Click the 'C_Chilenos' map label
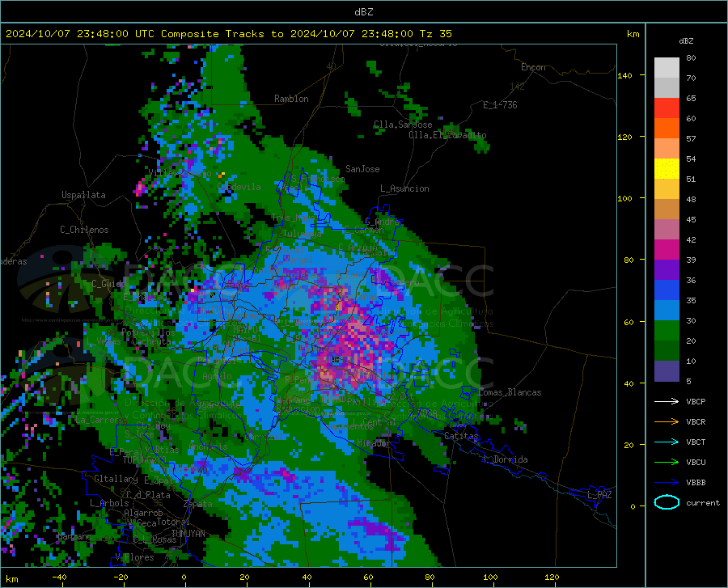The image size is (728, 588). [x=84, y=230]
